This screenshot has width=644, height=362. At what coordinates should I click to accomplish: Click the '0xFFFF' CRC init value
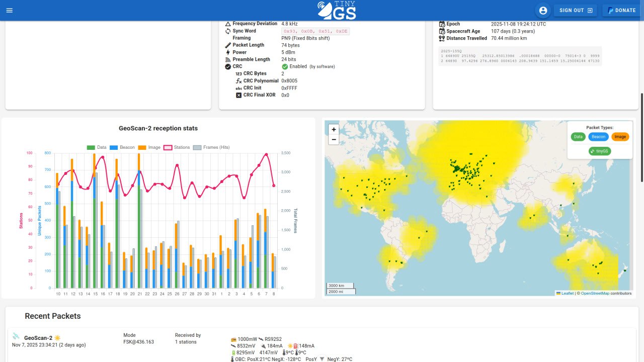289,88
